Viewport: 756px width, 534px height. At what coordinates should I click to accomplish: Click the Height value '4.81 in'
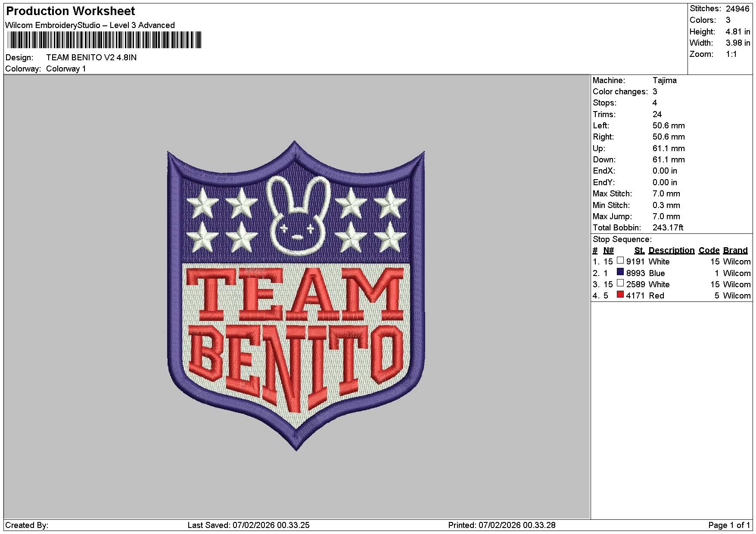(x=737, y=31)
